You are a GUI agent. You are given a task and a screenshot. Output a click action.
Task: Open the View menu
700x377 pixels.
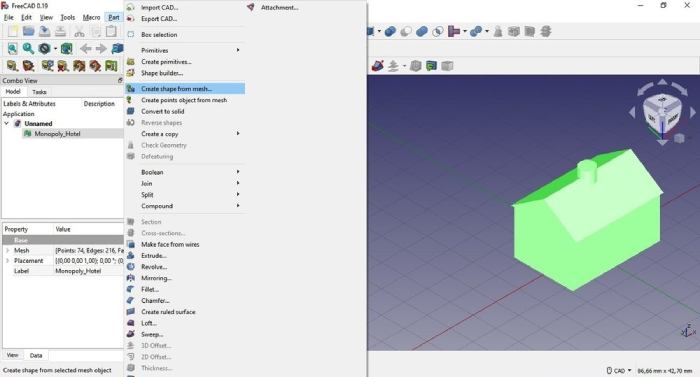46,17
